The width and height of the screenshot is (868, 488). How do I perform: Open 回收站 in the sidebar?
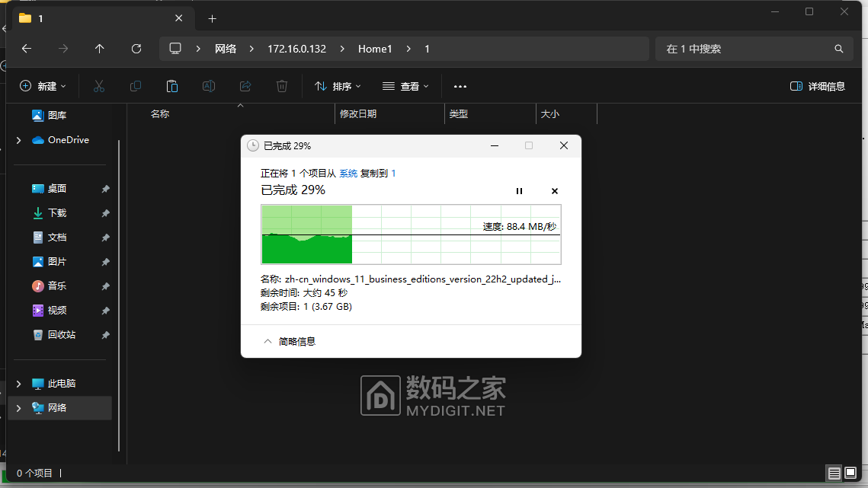coord(61,335)
